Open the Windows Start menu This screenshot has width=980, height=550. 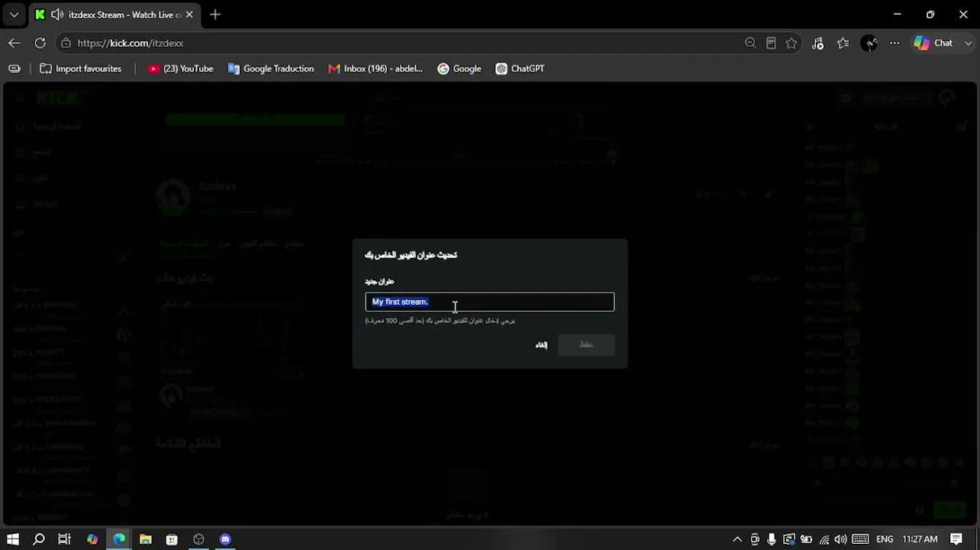(x=12, y=539)
